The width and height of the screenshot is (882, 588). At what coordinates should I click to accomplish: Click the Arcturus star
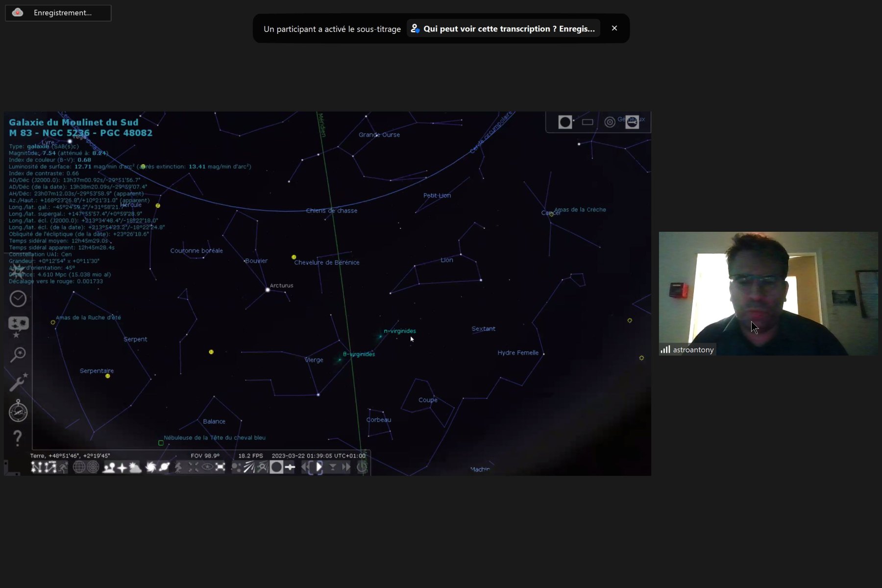[x=268, y=290]
